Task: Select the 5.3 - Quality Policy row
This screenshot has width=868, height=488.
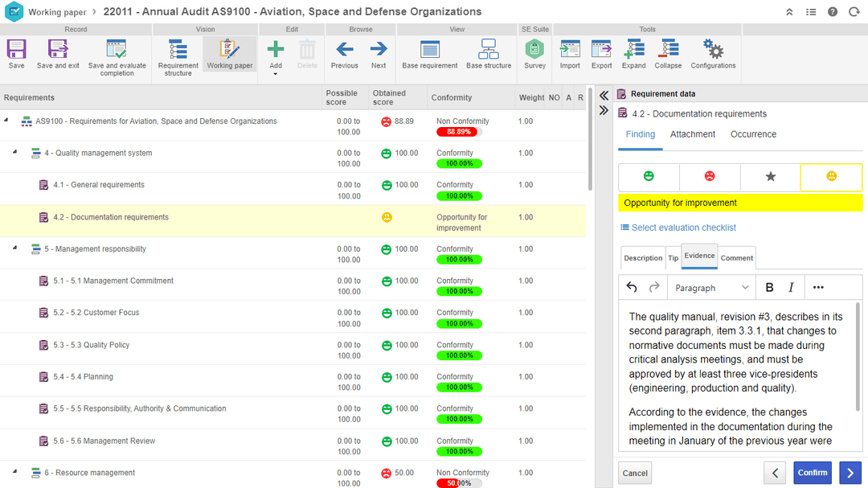Action: tap(293, 350)
